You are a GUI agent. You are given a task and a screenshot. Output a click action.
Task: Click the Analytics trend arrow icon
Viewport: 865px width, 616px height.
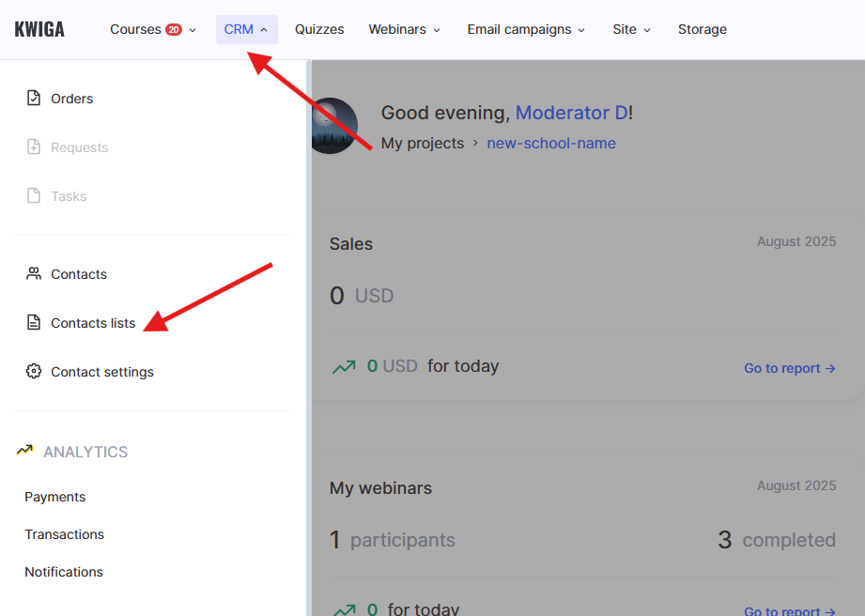(24, 451)
